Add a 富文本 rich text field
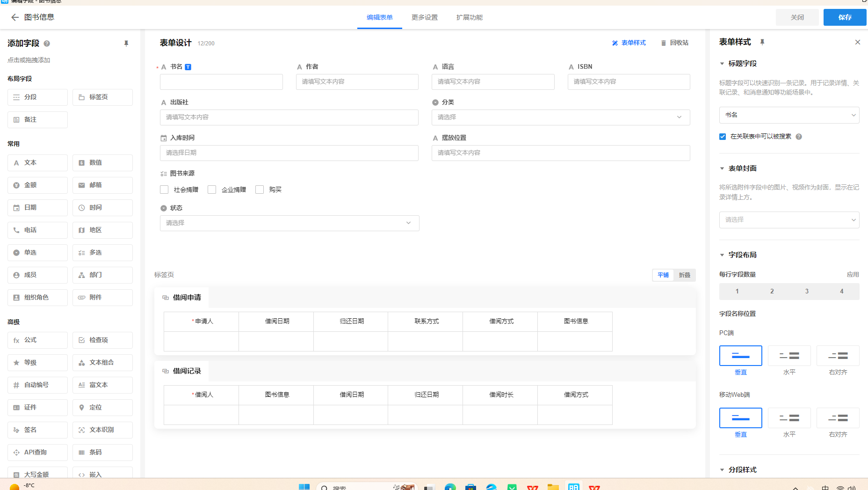The image size is (868, 490). [x=102, y=385]
